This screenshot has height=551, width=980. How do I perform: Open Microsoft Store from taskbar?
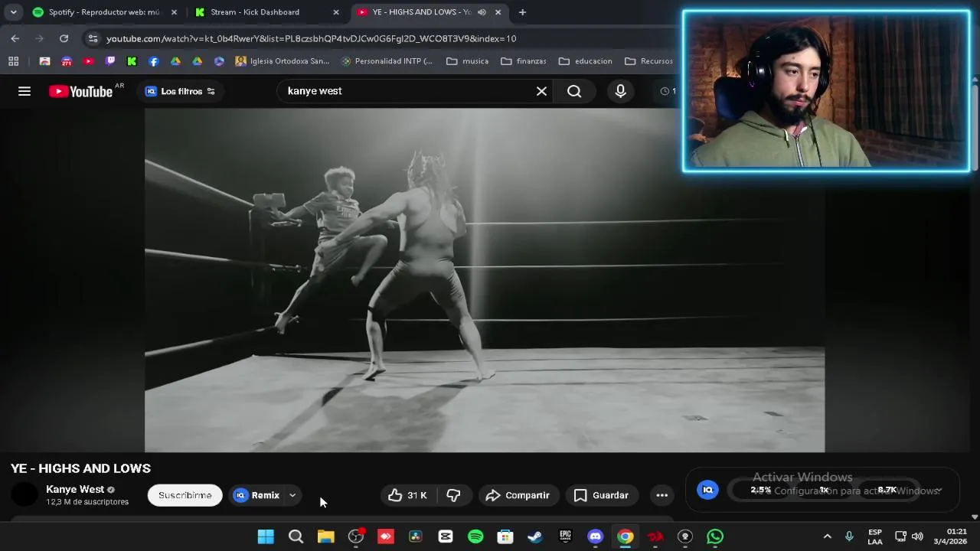pyautogui.click(x=505, y=536)
